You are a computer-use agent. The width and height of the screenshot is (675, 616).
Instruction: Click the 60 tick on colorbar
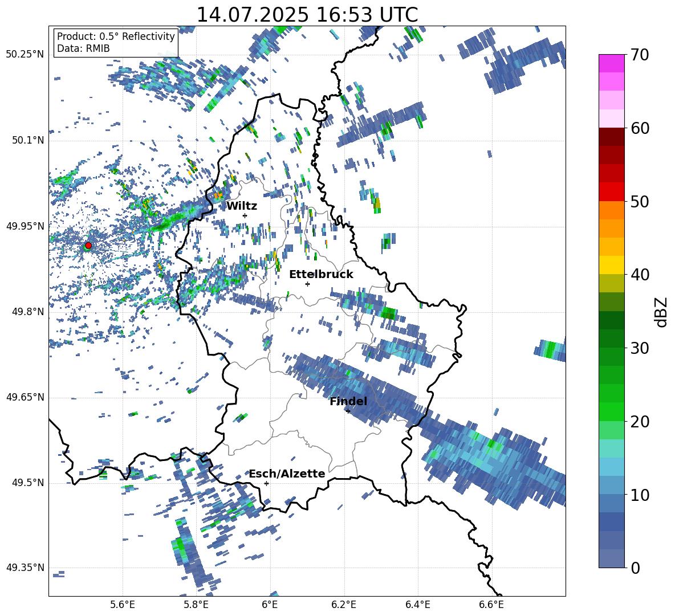tap(640, 128)
